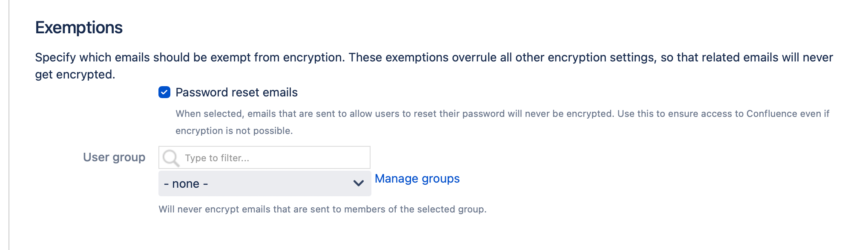
Task: Uncheck the Password reset emails checkbox
Action: tap(164, 92)
